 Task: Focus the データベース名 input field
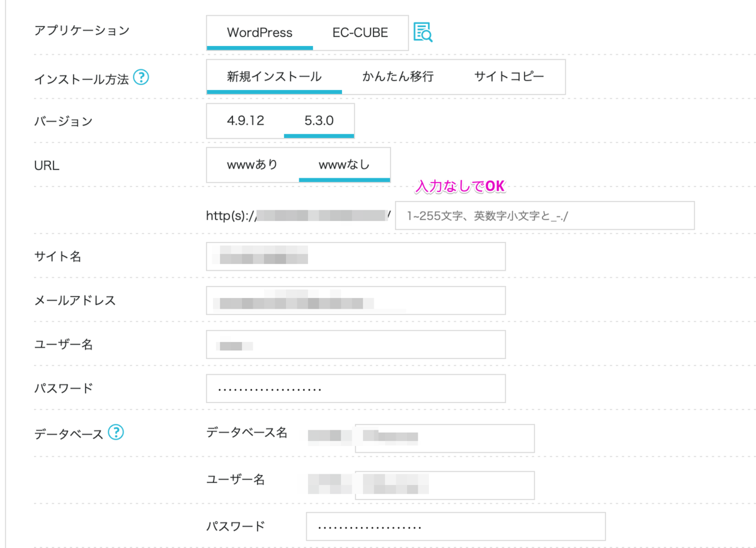445,438
